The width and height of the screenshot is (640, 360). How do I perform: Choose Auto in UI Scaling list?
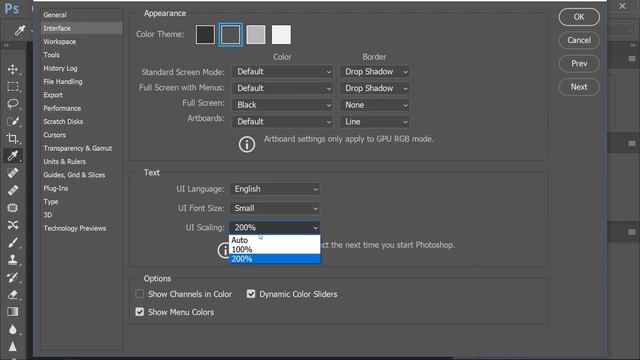275,240
